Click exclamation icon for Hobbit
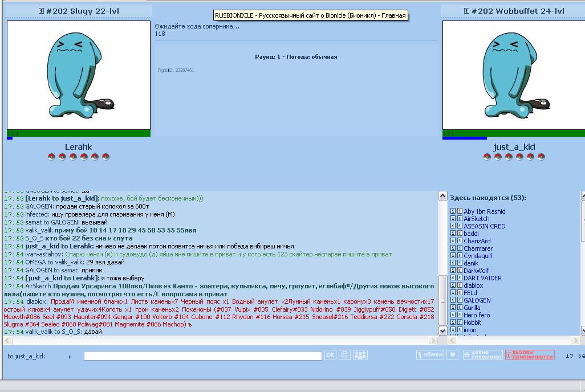Screen dimensions: 585x392 [x=460, y=322]
